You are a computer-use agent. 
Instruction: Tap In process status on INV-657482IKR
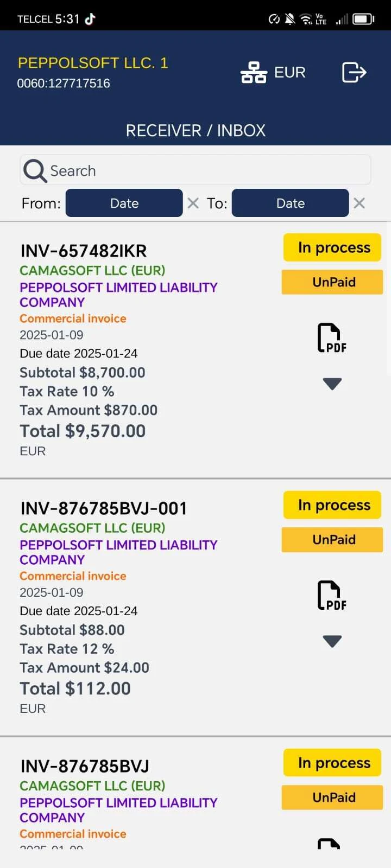click(332, 248)
